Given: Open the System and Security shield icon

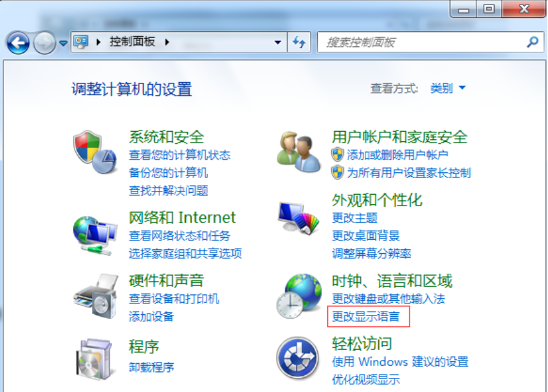Looking at the screenshot, I should click(95, 152).
